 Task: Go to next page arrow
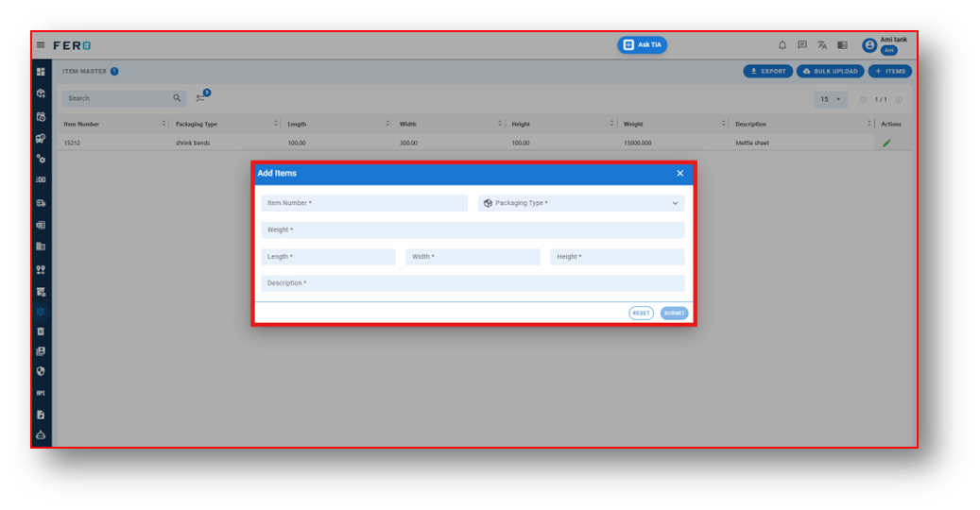click(899, 100)
